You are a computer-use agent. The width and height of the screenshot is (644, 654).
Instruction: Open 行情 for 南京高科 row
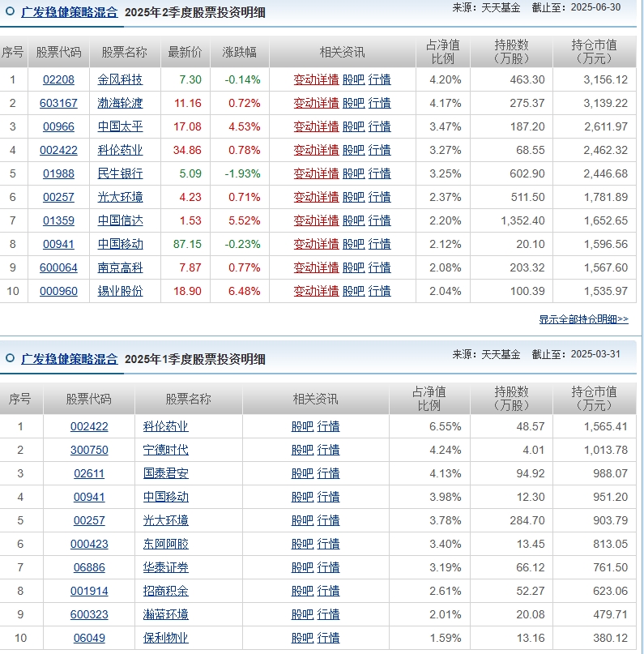[379, 267]
